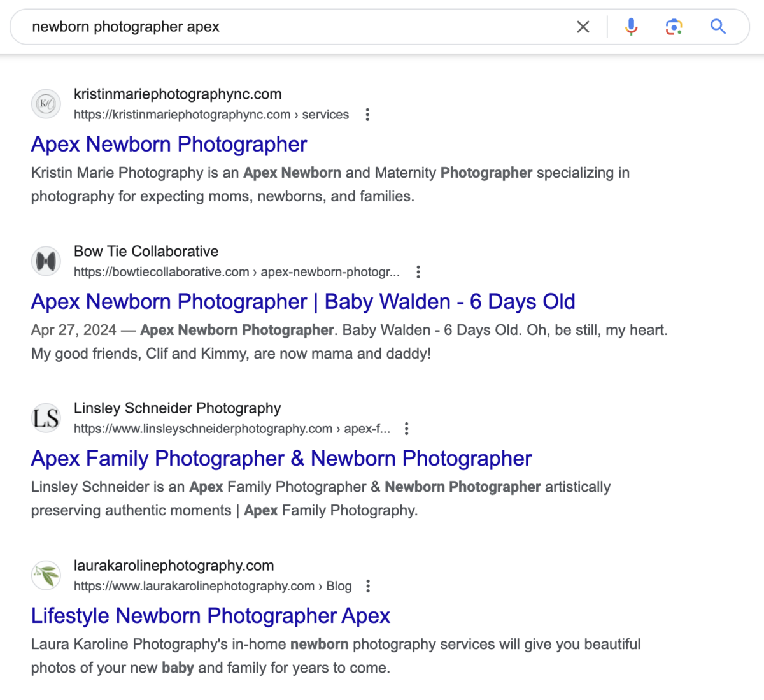The image size is (764, 700).
Task: Start voice search with microphone icon
Action: [x=631, y=27]
